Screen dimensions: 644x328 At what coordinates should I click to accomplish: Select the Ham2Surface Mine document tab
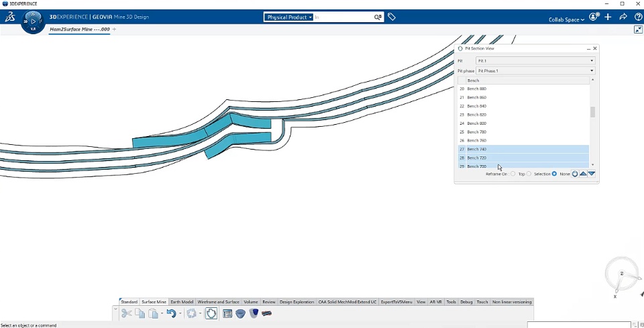(80, 29)
